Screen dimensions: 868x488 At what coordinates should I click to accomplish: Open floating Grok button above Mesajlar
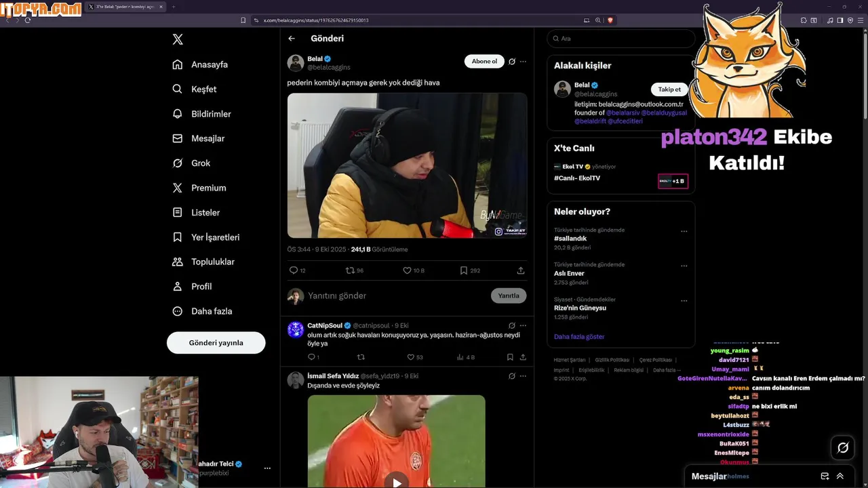click(x=843, y=447)
